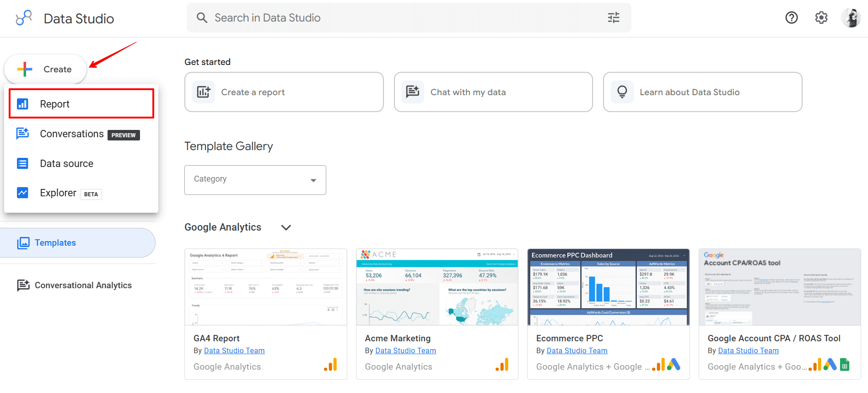The height and width of the screenshot is (393, 868).
Task: Click the Create a report card icon
Action: 204,92
